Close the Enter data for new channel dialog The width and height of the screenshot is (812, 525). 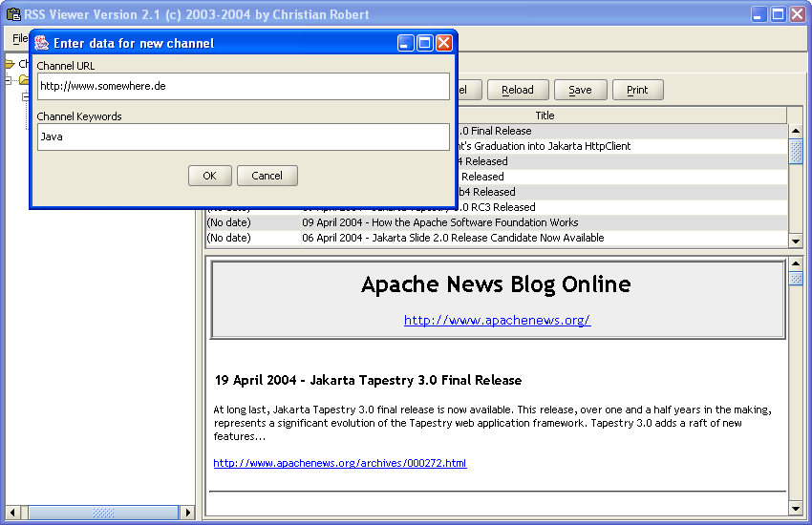[444, 43]
